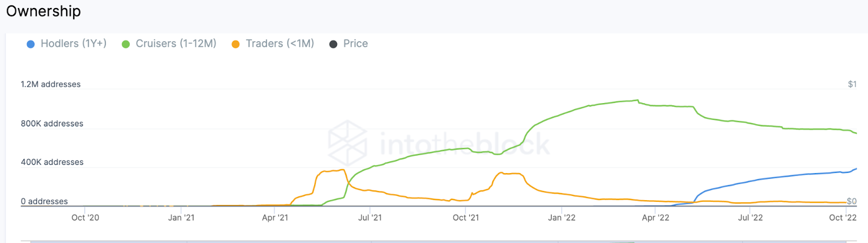Click the green Cruisers legend dot
This screenshot has height=243, width=868.
tap(126, 44)
